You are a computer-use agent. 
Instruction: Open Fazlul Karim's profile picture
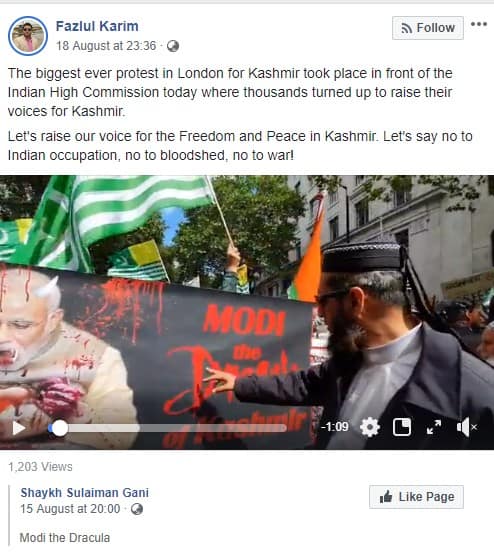(x=28, y=36)
